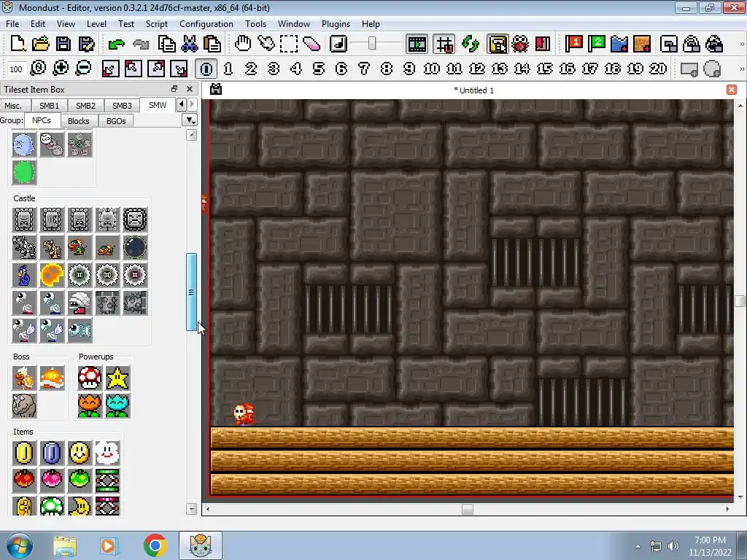Screen dimensions: 747x560
Task: Choose the pointing-hand selection tool
Action: (266, 44)
